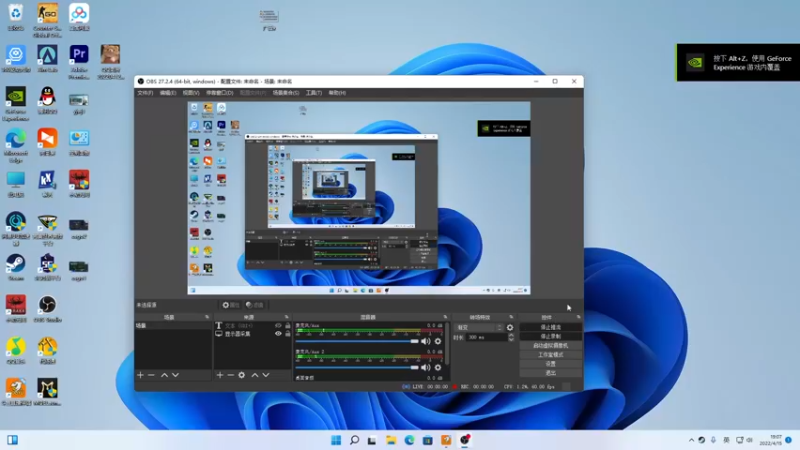Open the Counter-Strike GO desktop icon

pos(47,20)
